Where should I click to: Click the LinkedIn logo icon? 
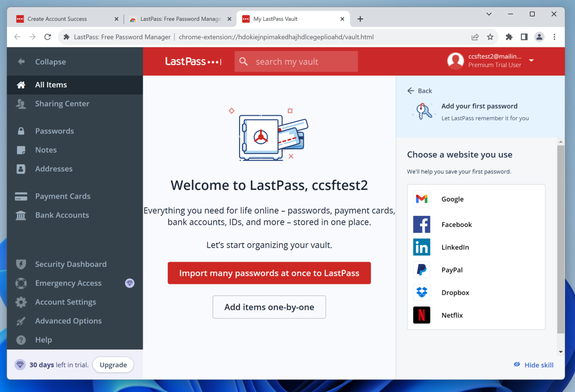point(421,247)
